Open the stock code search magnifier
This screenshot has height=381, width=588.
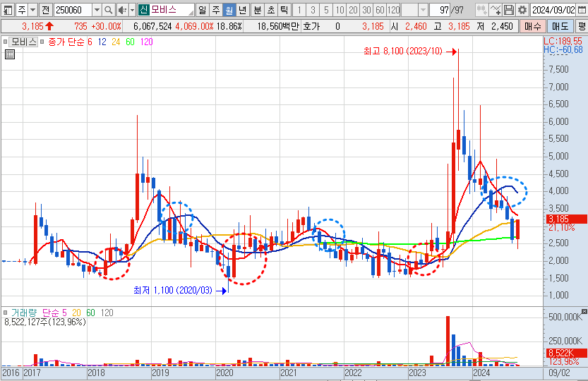[109, 10]
